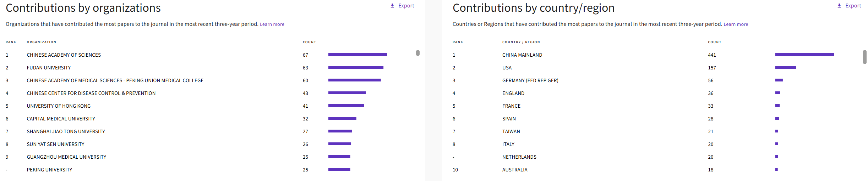Click the organizations list scrollbar thumb
The height and width of the screenshot is (181, 868).
pos(418,53)
